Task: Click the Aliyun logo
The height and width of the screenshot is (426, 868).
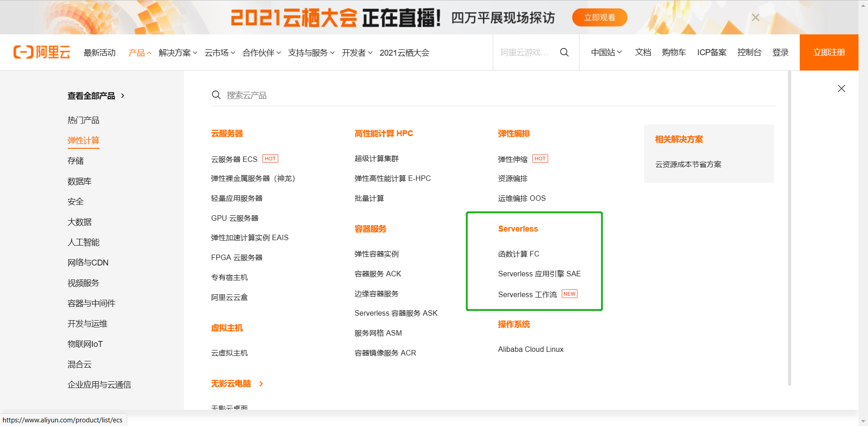Action: point(42,52)
